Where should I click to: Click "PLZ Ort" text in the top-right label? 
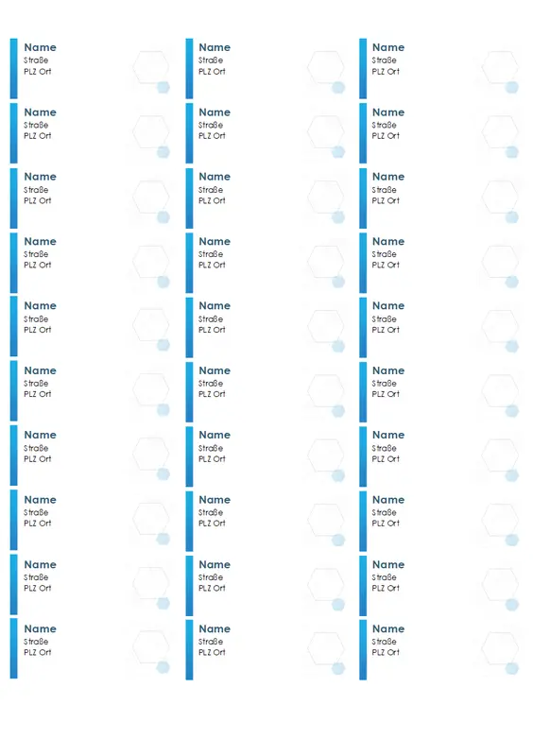(x=386, y=72)
